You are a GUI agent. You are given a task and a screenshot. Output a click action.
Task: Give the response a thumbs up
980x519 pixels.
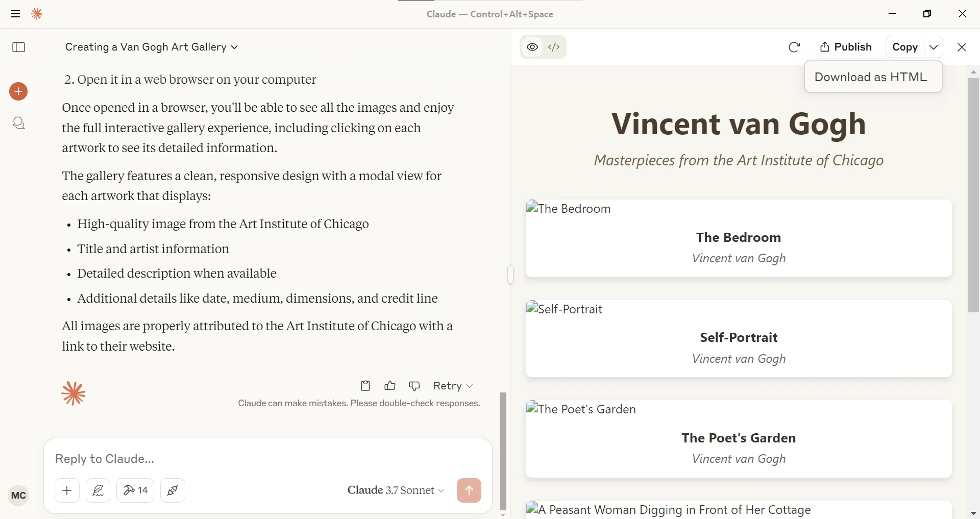click(x=390, y=386)
